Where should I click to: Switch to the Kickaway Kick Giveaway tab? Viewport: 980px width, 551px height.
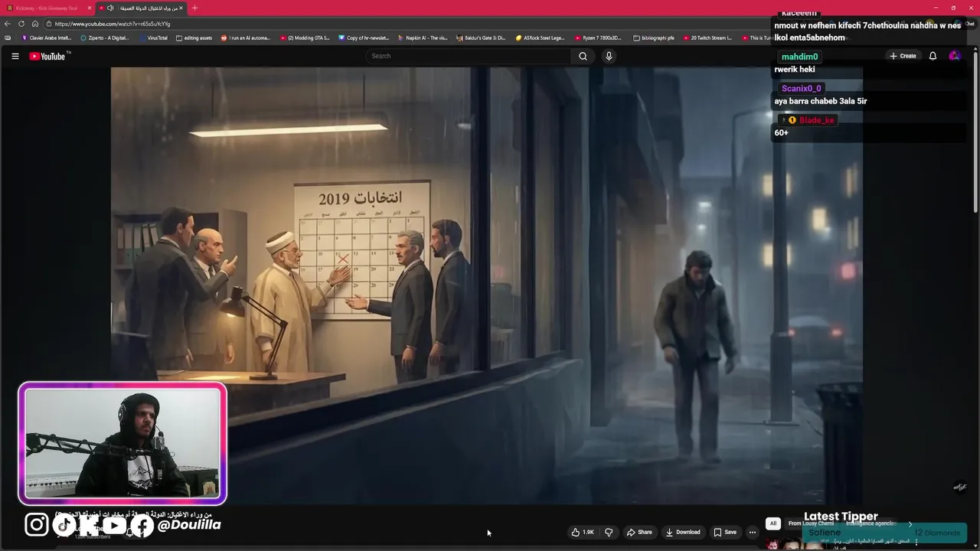point(47,8)
